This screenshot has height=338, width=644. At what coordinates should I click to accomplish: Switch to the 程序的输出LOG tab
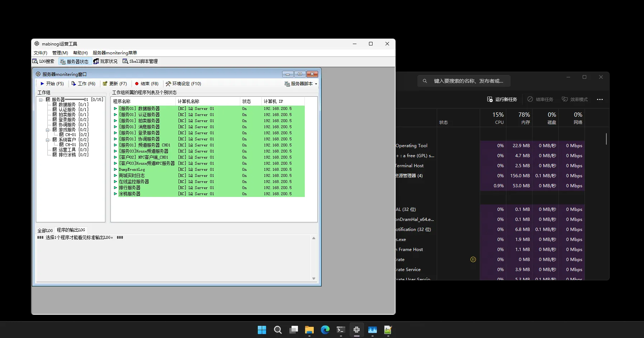click(71, 230)
